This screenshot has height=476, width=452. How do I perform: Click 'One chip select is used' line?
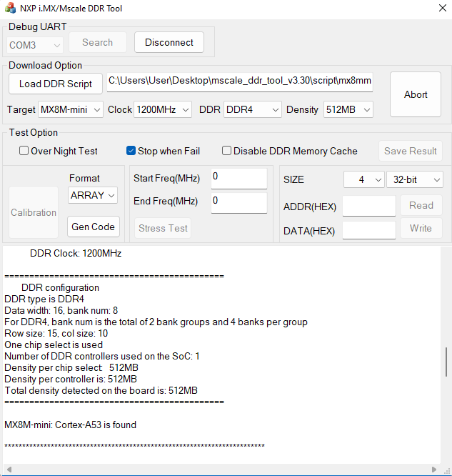[x=54, y=345]
